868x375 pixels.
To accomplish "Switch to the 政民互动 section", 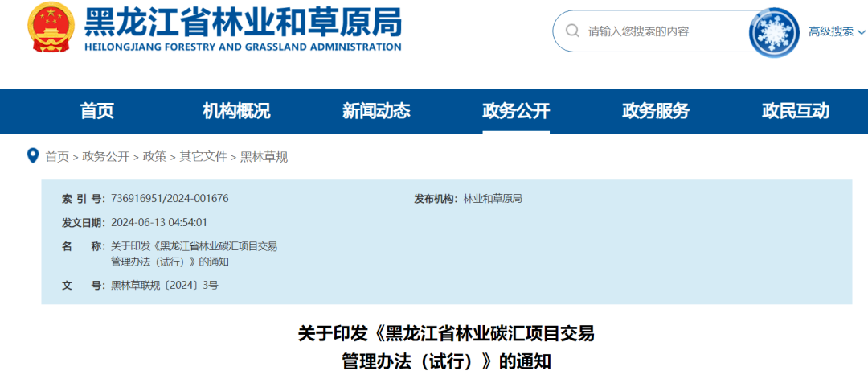I will (x=796, y=111).
